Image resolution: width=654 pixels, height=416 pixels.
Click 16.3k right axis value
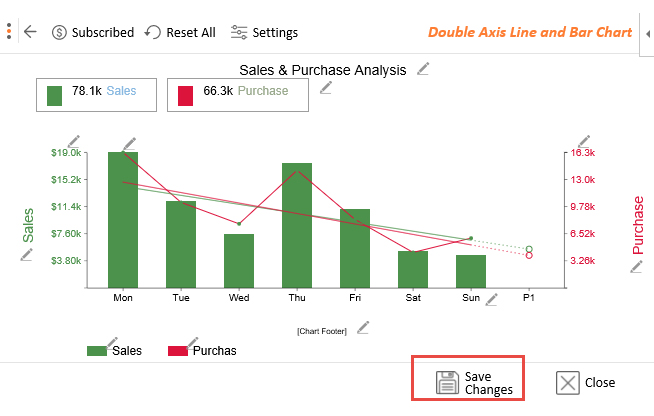tap(583, 153)
